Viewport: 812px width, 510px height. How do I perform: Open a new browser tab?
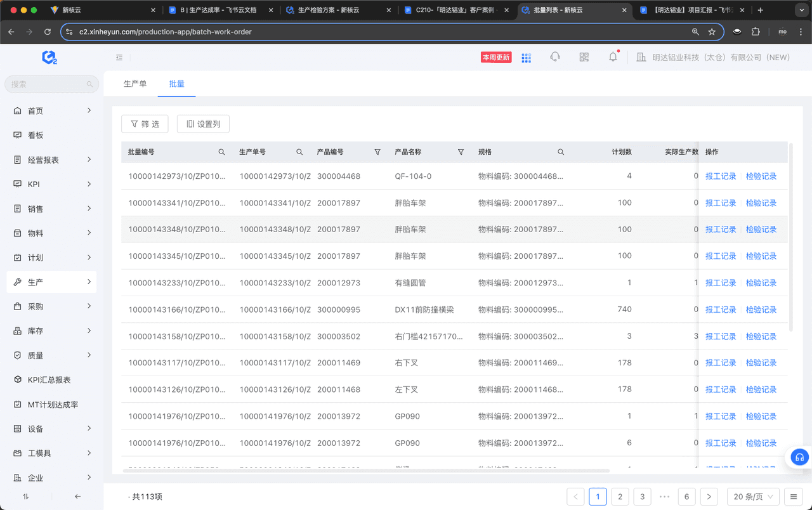(x=761, y=10)
